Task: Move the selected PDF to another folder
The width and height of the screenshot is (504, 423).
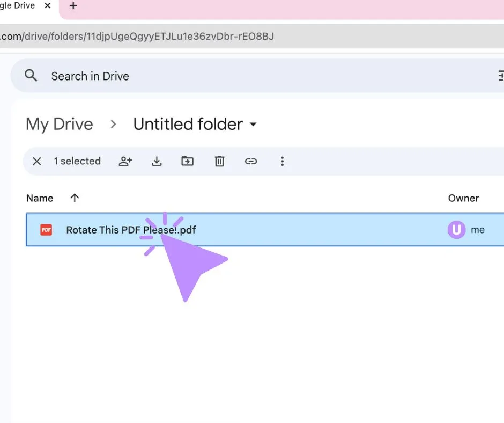Action: click(x=187, y=161)
